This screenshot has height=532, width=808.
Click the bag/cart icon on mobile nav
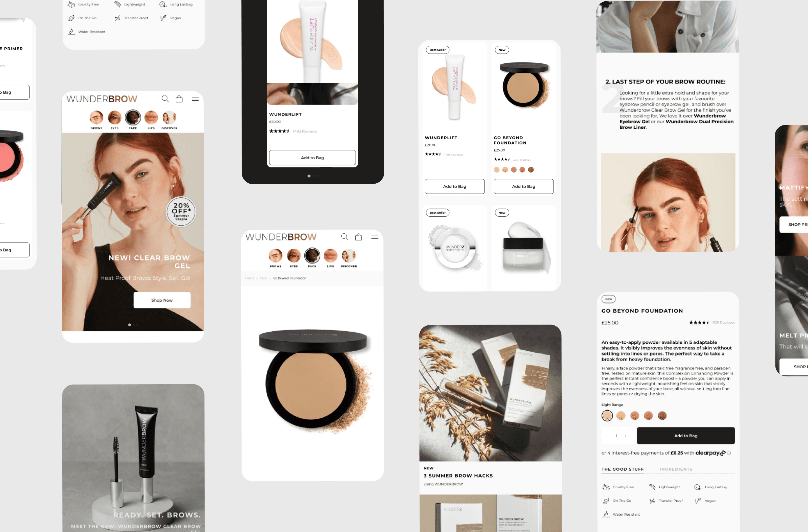(x=180, y=99)
